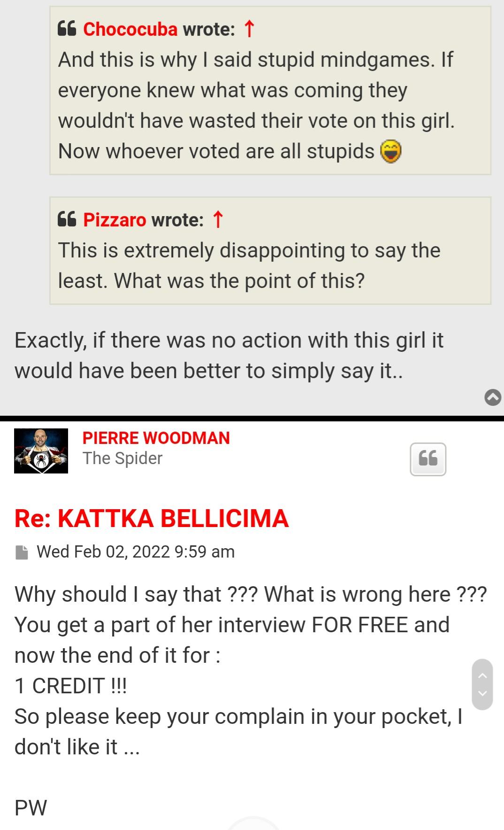
Task: Click the quote mark icon before Pizzaro
Action: 67,220
